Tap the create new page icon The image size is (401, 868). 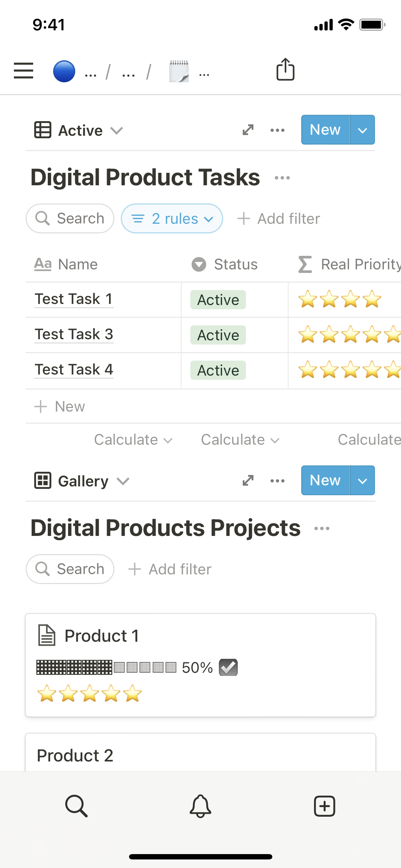click(x=324, y=806)
